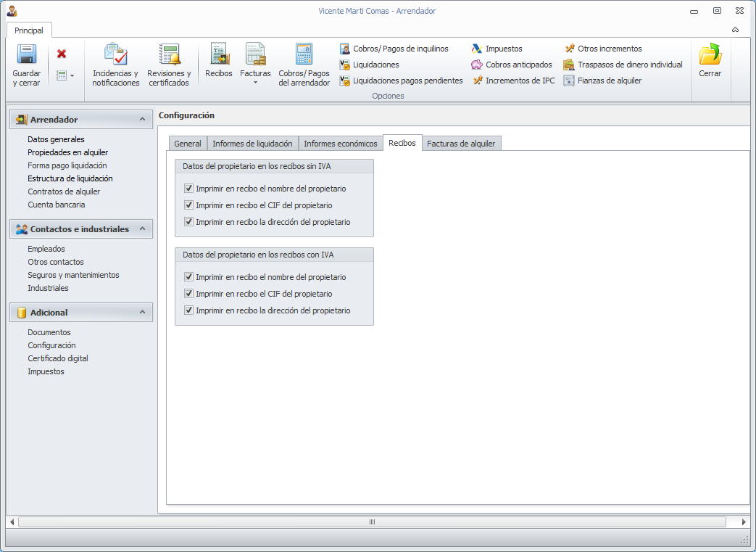Open Incrementos de IPC
756x552 pixels.
tap(513, 81)
